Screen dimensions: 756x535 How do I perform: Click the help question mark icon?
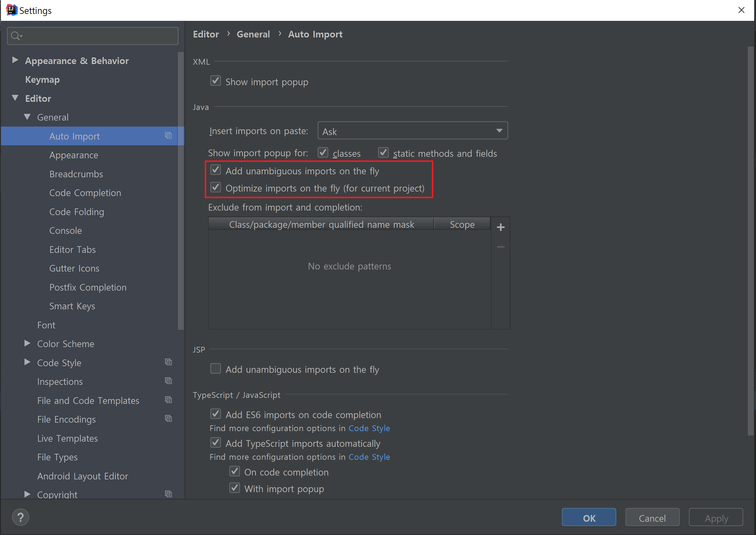pyautogui.click(x=21, y=517)
